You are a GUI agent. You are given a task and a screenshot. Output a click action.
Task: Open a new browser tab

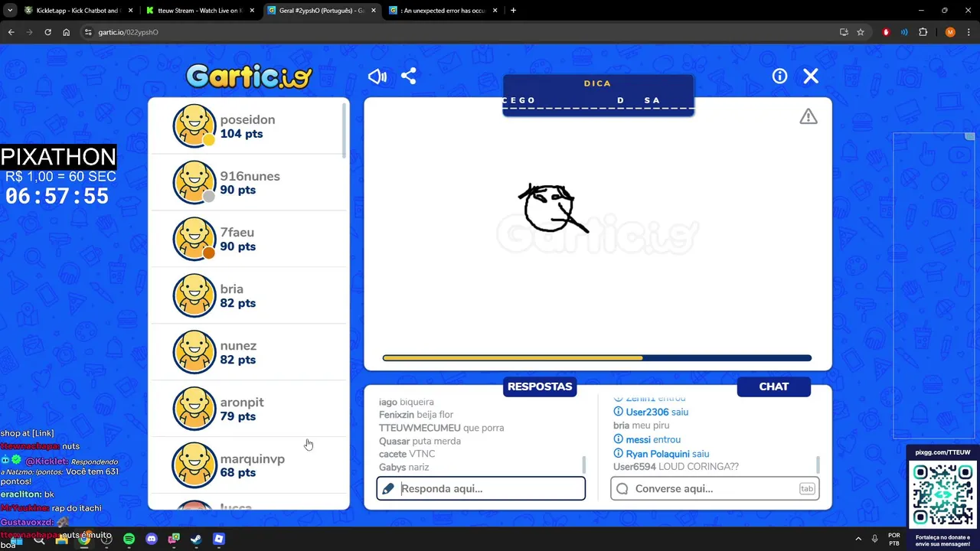click(x=513, y=11)
